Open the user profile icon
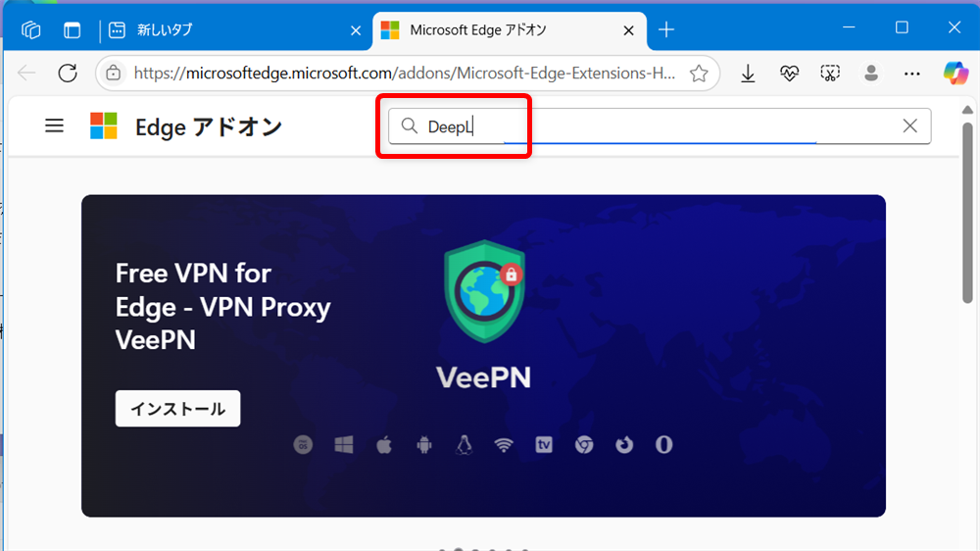This screenshot has width=980, height=551. click(870, 74)
